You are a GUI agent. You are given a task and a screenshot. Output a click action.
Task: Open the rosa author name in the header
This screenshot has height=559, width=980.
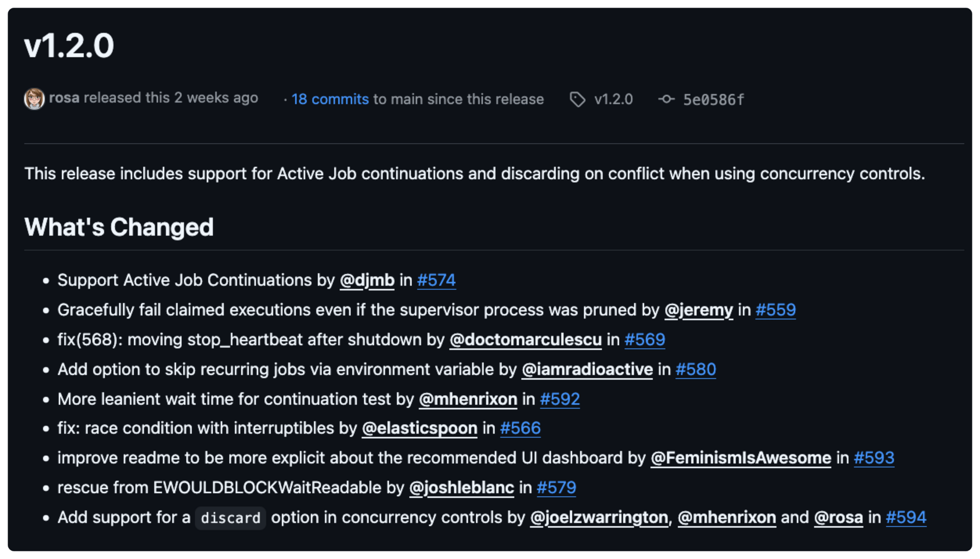(x=64, y=98)
